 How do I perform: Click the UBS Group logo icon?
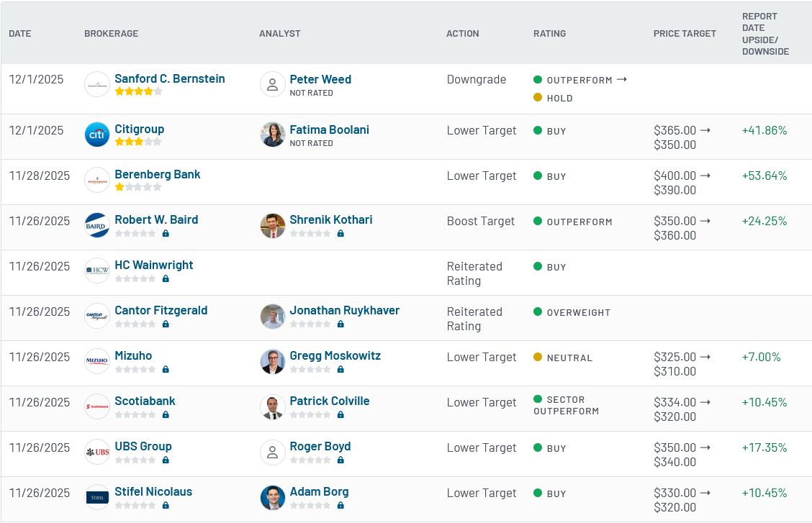pos(97,452)
